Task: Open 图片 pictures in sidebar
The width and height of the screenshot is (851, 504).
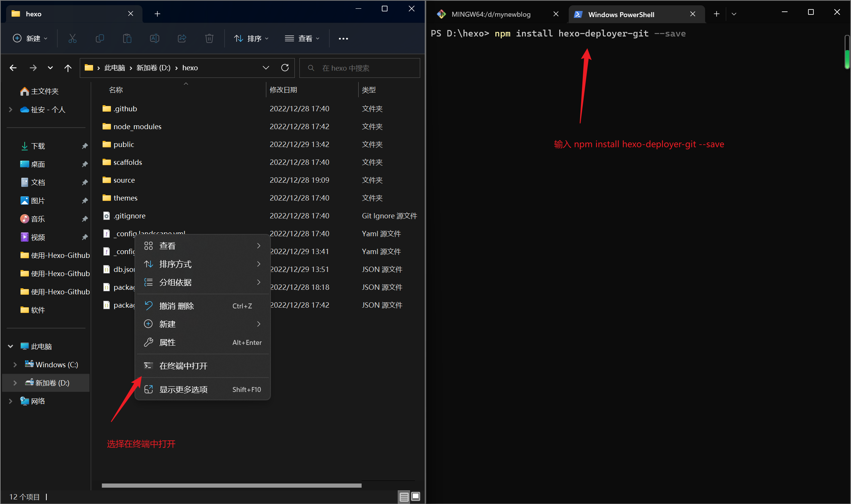Action: [38, 201]
